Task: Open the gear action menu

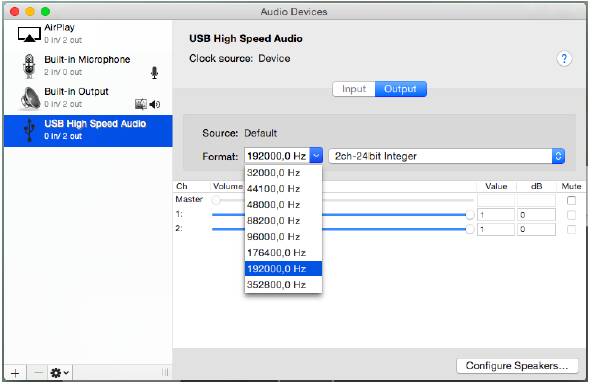Action: tap(60, 373)
